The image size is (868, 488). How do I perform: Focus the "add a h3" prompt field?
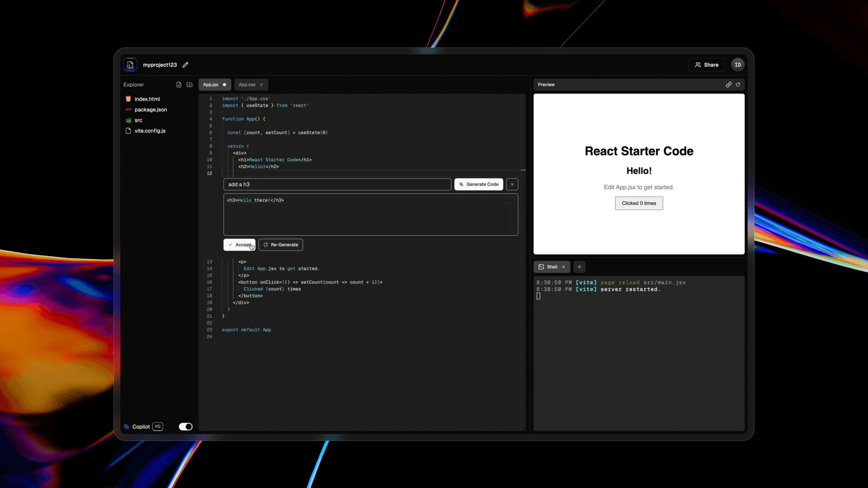(x=337, y=184)
